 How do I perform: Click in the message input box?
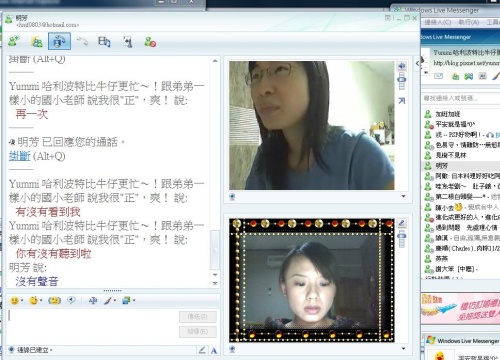point(92,325)
